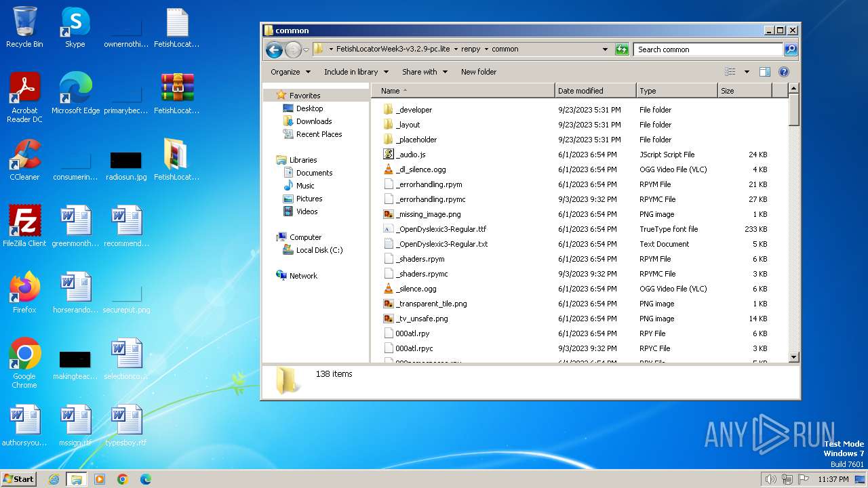Select the _audio.js file icon
This screenshot has width=868, height=488.
(x=389, y=155)
